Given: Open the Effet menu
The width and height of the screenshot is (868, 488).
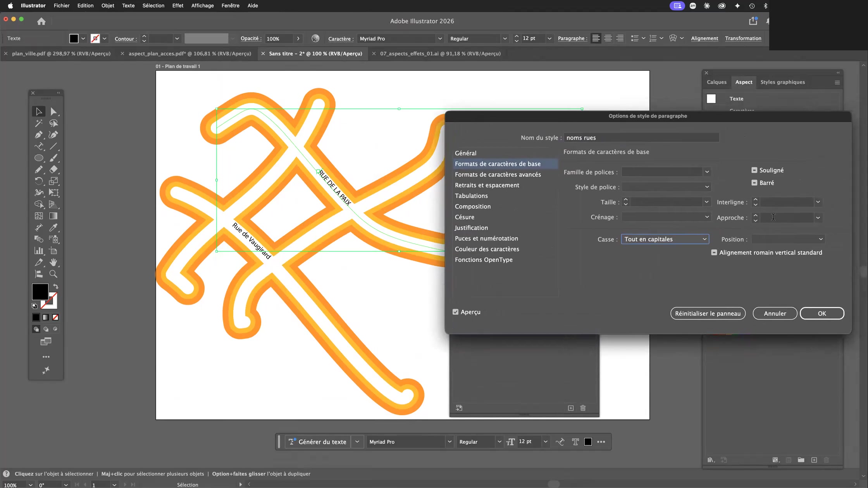Looking at the screenshot, I should click(177, 5).
